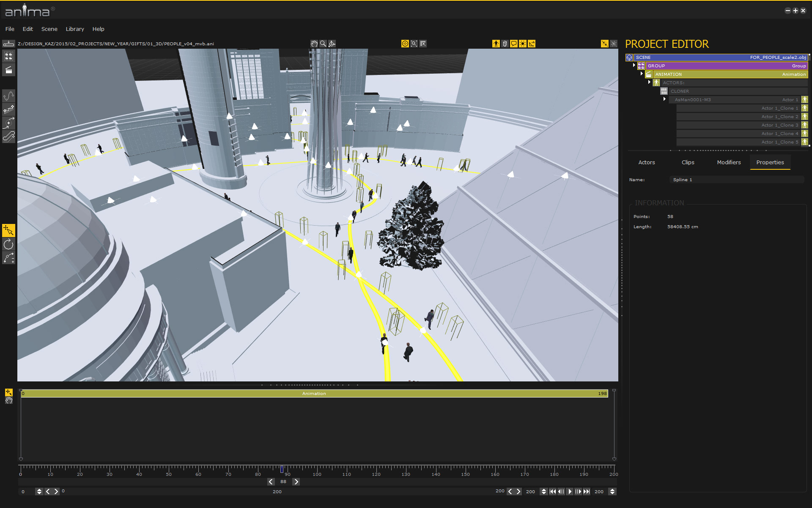This screenshot has width=812, height=508.
Task: Click the group grid icon in left toolbar
Action: 8,56
